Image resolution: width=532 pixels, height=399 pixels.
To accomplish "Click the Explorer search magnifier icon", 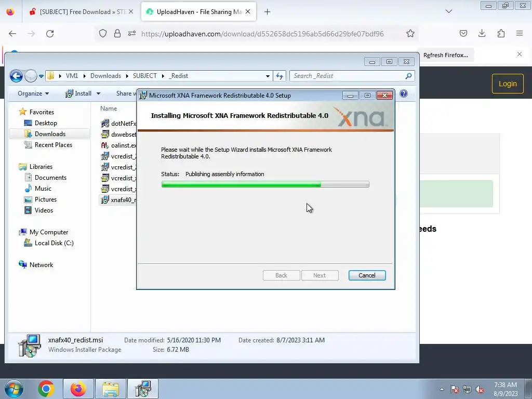I will tap(408, 76).
